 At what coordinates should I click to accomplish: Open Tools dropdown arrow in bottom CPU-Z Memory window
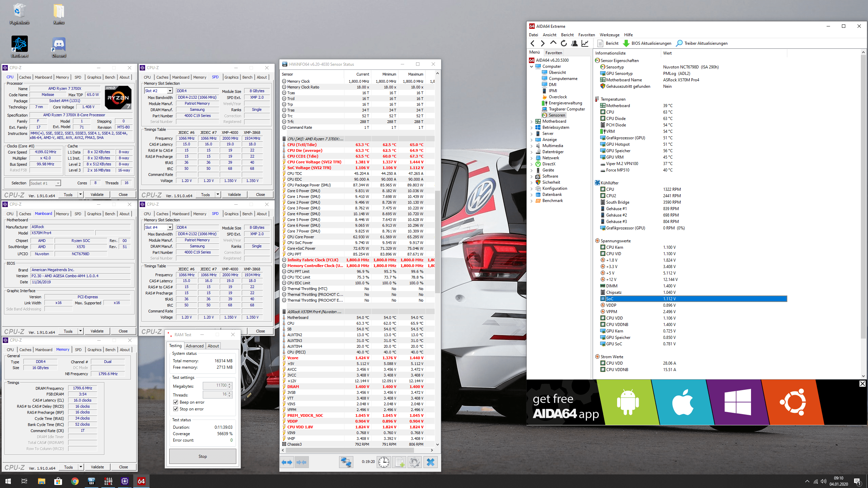click(81, 467)
